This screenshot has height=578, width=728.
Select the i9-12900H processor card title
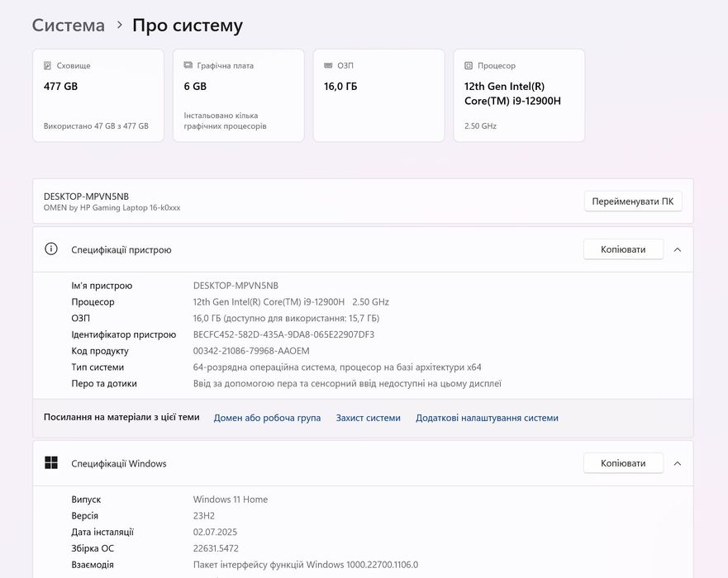(512, 93)
